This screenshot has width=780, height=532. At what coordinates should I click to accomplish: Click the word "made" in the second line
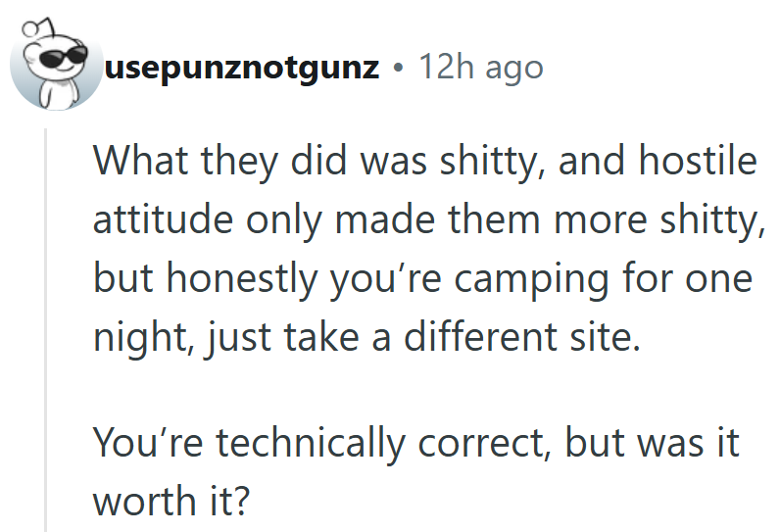click(x=373, y=221)
